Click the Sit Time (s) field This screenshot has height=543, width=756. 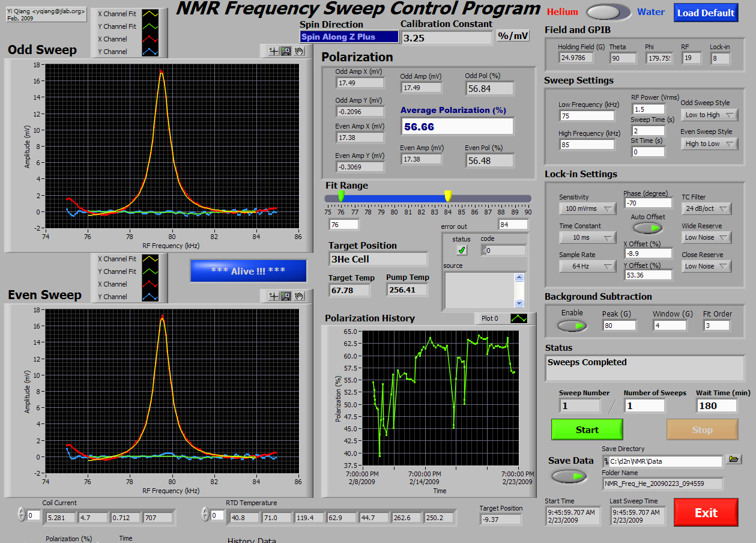click(x=648, y=152)
